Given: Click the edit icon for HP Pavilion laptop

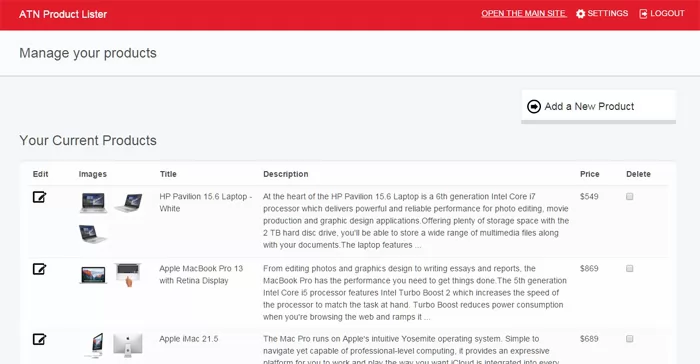Looking at the screenshot, I should (x=39, y=197).
